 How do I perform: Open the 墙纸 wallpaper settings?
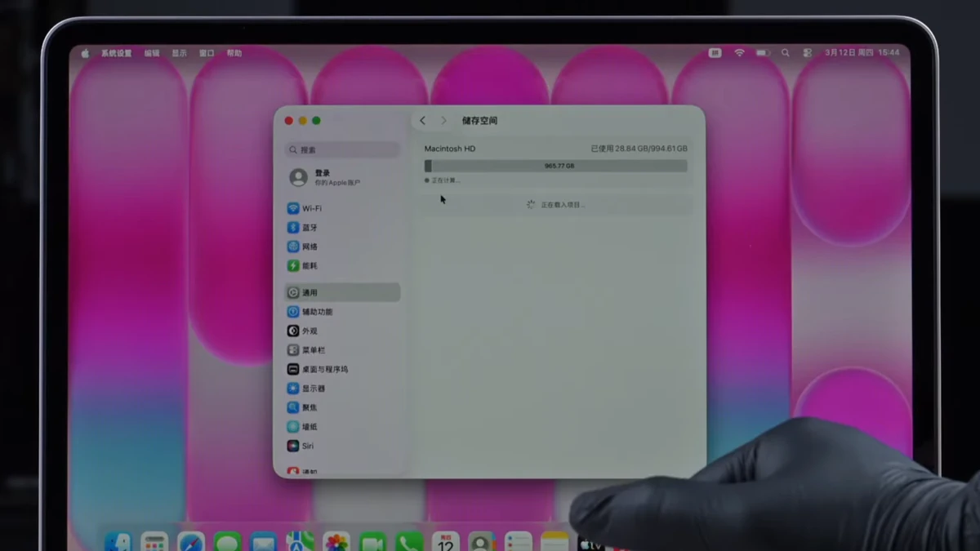click(x=342, y=427)
